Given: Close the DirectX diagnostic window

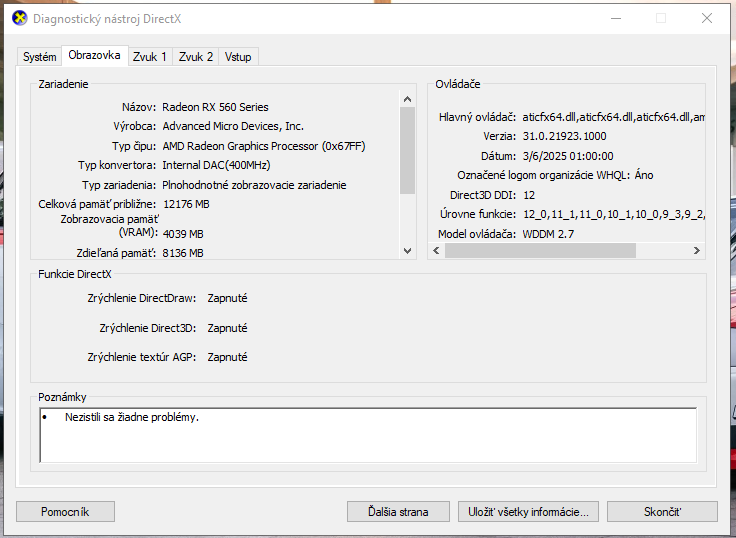Looking at the screenshot, I should pyautogui.click(x=706, y=18).
